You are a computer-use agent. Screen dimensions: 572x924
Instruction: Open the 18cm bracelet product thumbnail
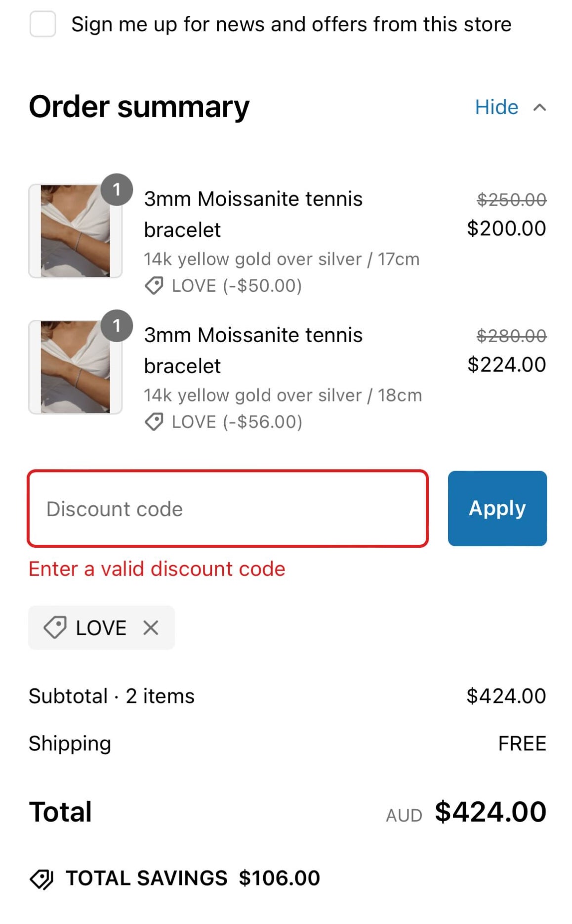click(75, 367)
